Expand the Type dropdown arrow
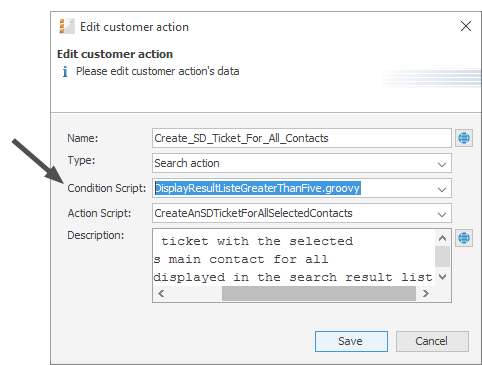 click(x=442, y=164)
